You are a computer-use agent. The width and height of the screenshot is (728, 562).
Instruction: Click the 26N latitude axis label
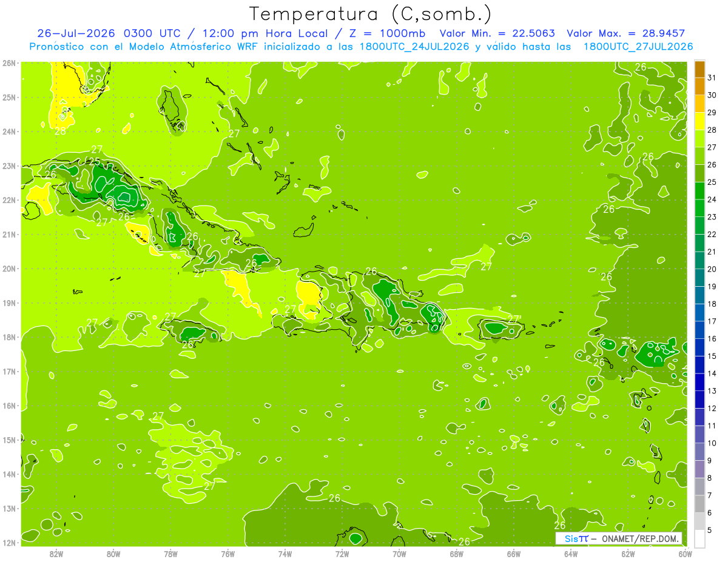[9, 63]
